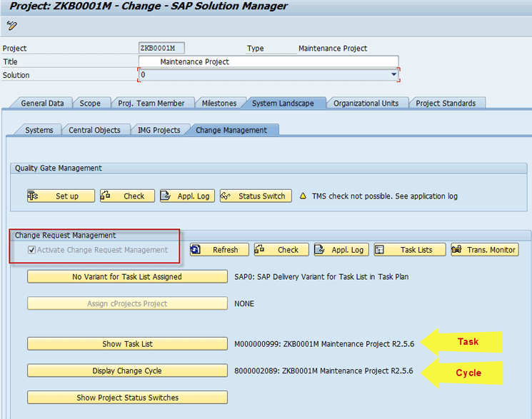Toggle Activate Change Request Management checkbox
This screenshot has width=532, height=419.
pyautogui.click(x=31, y=250)
